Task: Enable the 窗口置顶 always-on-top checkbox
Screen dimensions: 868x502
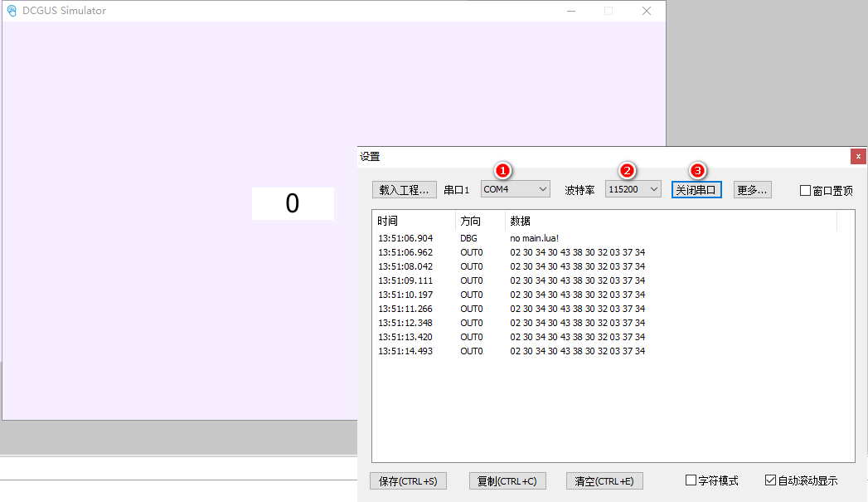Action: click(x=805, y=191)
